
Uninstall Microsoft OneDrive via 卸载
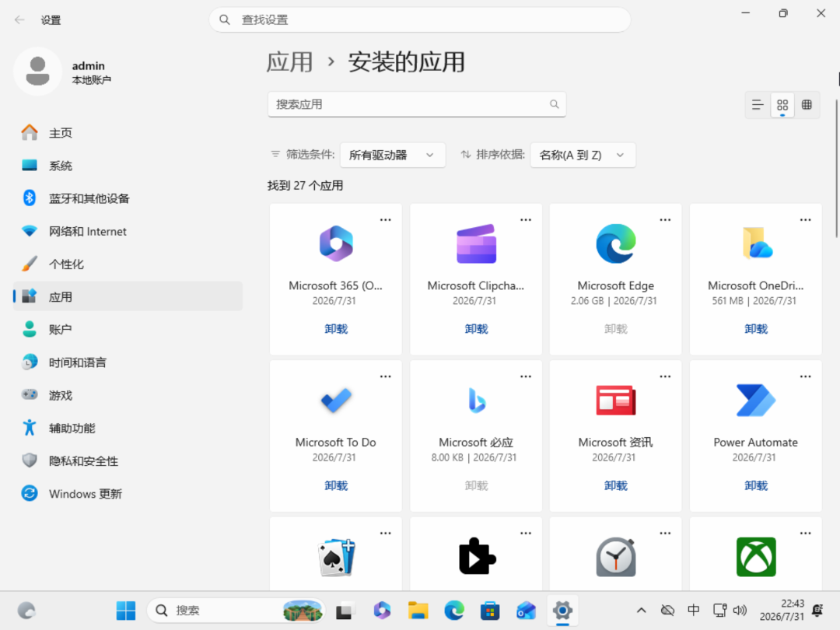pyautogui.click(x=756, y=329)
